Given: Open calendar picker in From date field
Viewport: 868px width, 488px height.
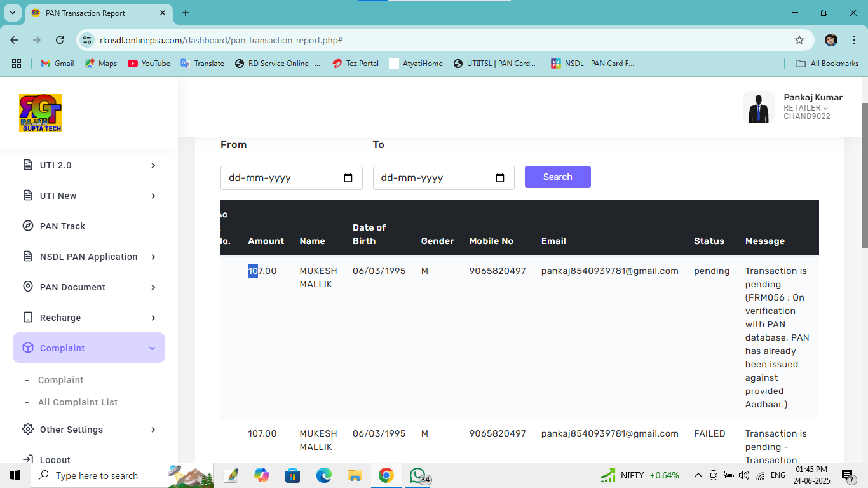Looking at the screenshot, I should 348,178.
